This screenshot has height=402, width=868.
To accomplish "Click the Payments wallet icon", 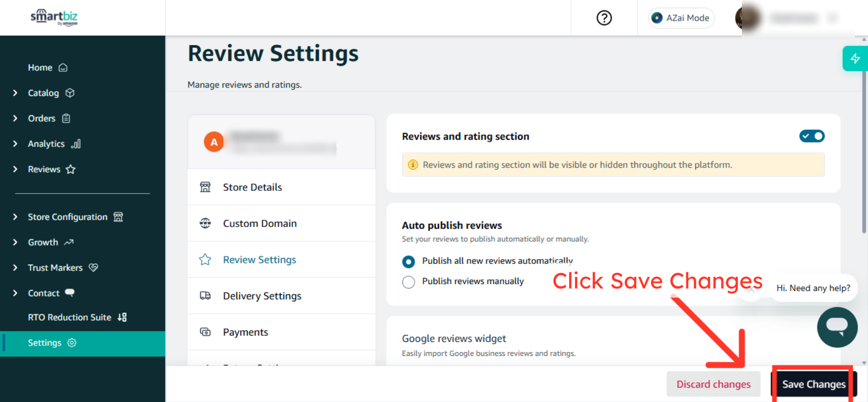I will pyautogui.click(x=205, y=332).
